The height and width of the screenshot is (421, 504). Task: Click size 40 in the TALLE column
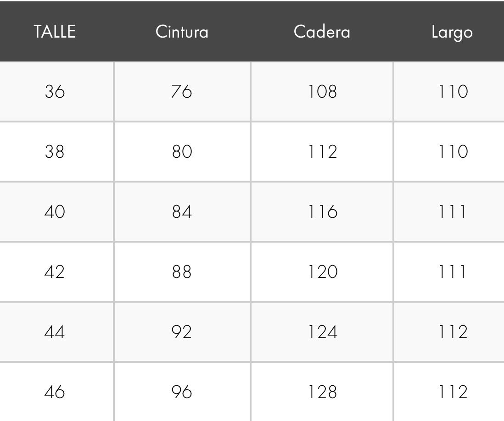[55, 211]
